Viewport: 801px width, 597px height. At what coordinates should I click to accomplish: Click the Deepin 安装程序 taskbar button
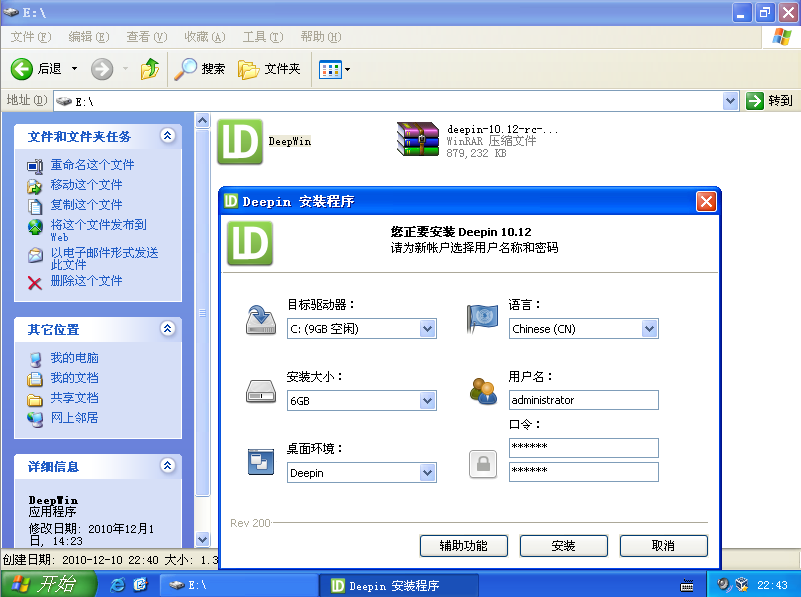click(398, 585)
